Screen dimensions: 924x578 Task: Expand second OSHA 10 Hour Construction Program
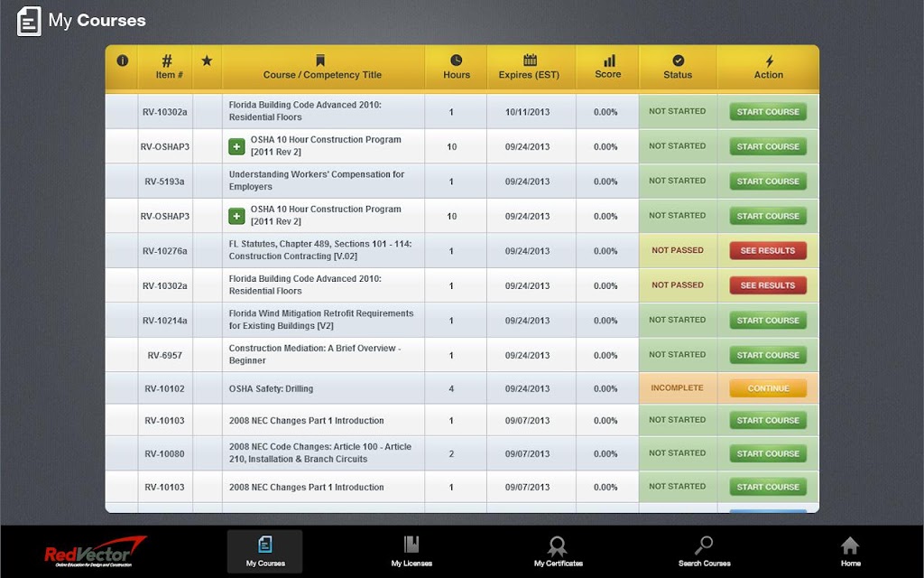pos(236,216)
